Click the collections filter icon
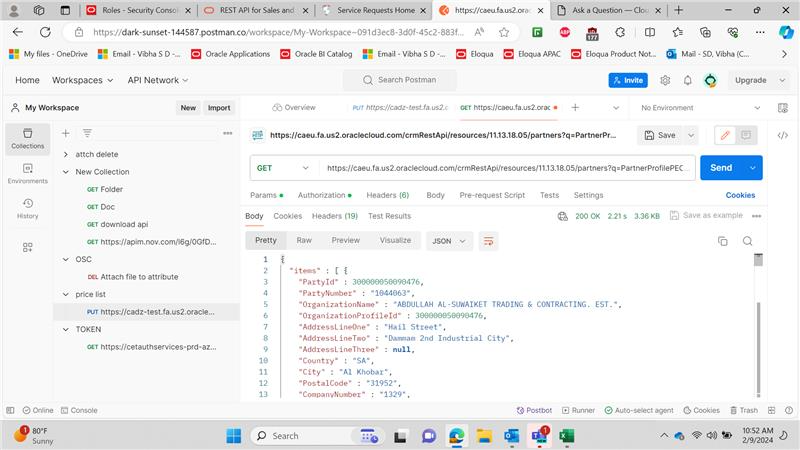The width and height of the screenshot is (800, 450). click(x=87, y=133)
